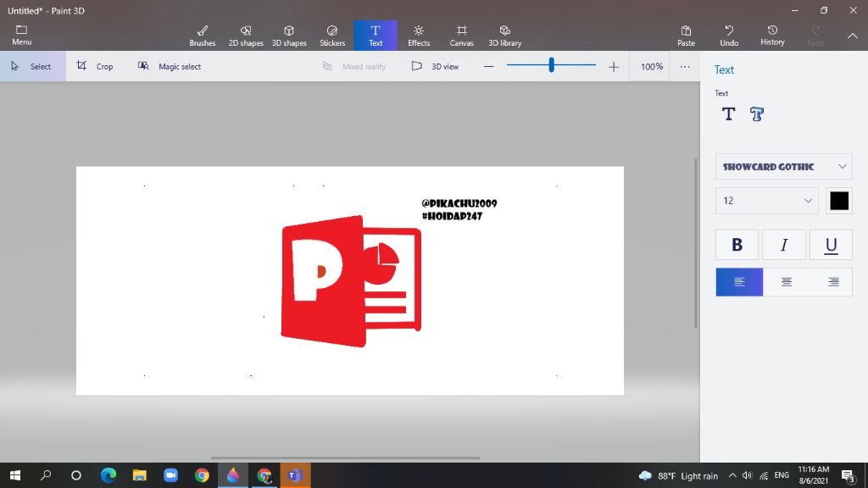Open the 3D shapes tab
Image resolution: width=868 pixels, height=488 pixels.
pos(289,36)
